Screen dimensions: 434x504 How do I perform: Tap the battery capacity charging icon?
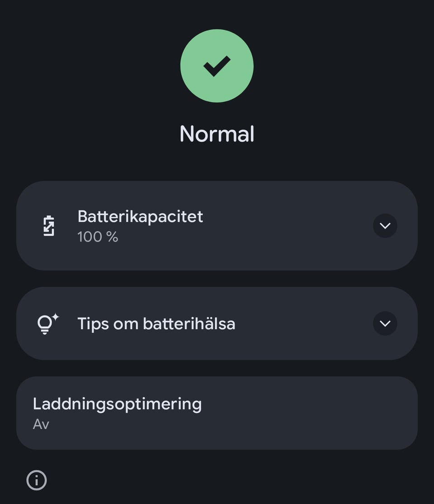pyautogui.click(x=49, y=226)
